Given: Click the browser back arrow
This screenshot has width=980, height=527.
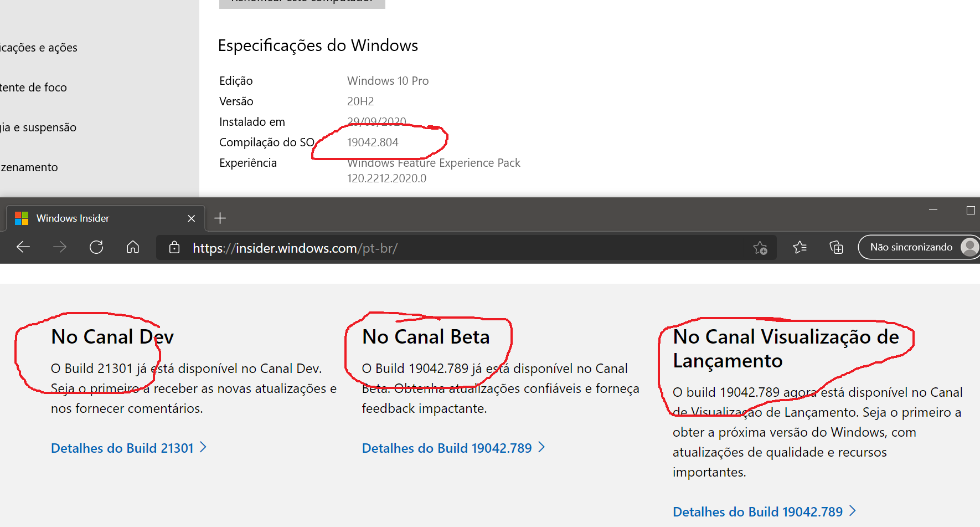Looking at the screenshot, I should tap(23, 247).
